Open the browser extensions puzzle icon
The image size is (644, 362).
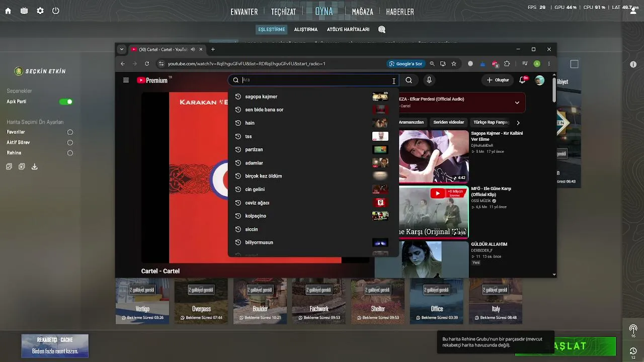[507, 64]
